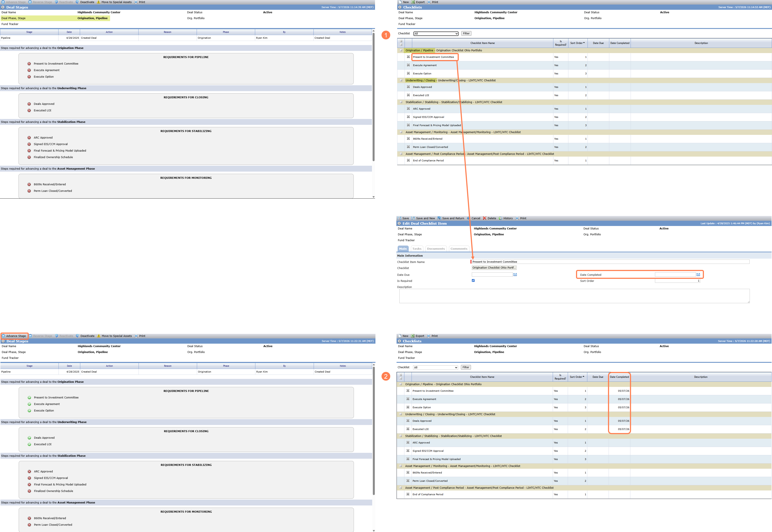Screen dimensions: 772x532
Task: Click into the Date Due input field
Action: pyautogui.click(x=492, y=275)
